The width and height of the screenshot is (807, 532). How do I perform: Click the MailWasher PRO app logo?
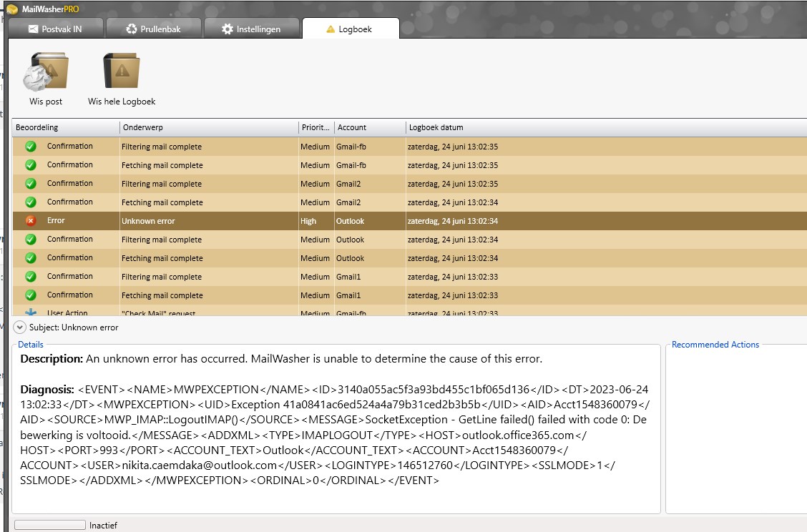[11, 9]
